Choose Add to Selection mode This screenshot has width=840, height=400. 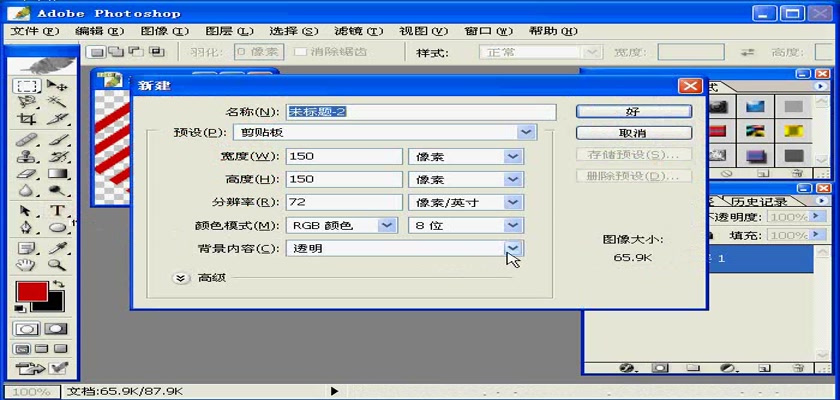[116, 52]
